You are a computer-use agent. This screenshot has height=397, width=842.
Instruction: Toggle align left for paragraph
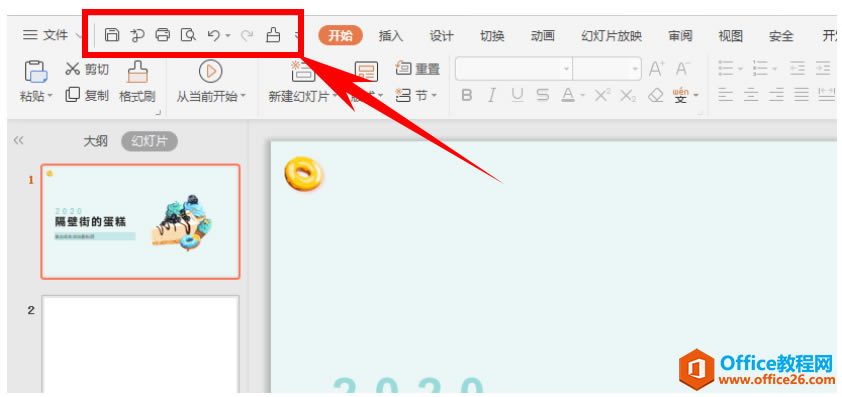tap(726, 96)
